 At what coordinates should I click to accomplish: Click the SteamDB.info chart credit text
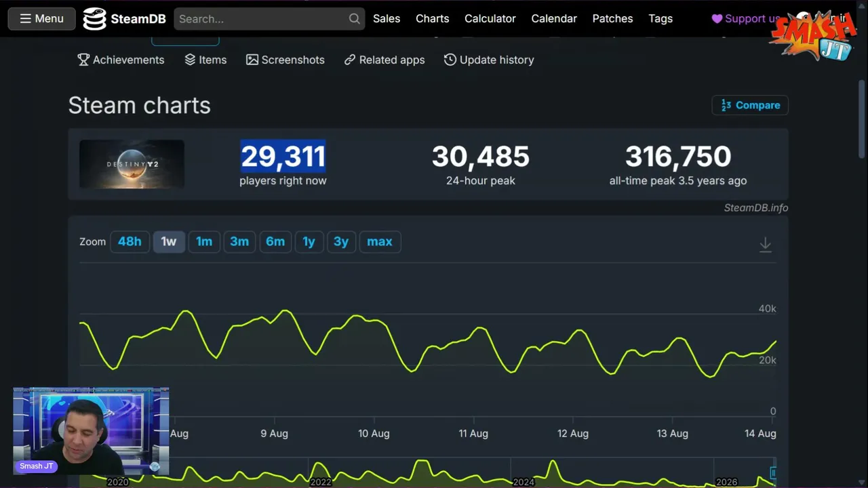point(755,208)
